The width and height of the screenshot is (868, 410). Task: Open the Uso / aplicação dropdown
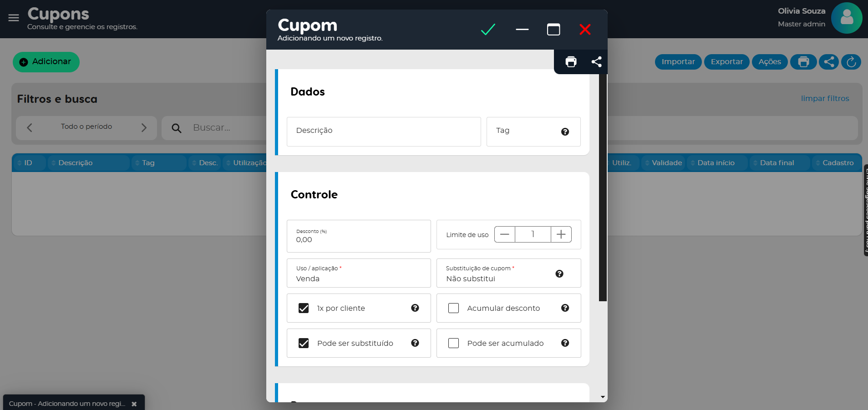pyautogui.click(x=359, y=273)
